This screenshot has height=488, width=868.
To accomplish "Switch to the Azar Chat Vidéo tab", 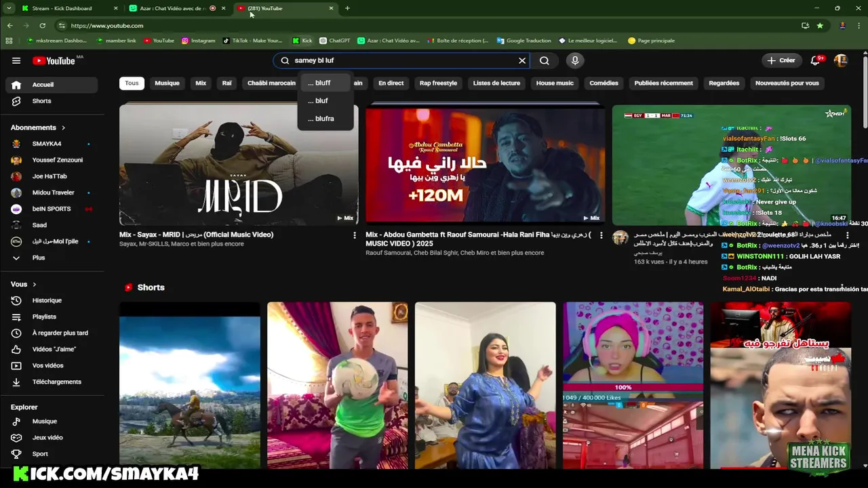I will tap(178, 8).
